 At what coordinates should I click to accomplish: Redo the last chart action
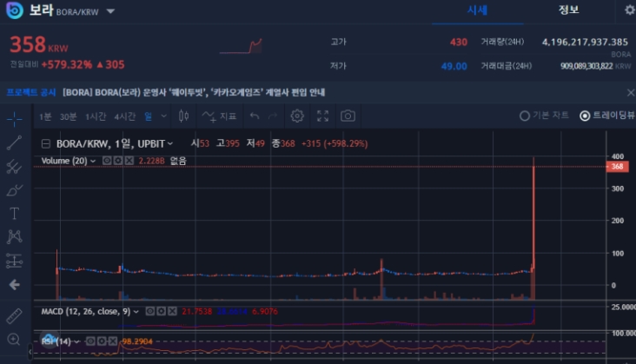click(273, 116)
